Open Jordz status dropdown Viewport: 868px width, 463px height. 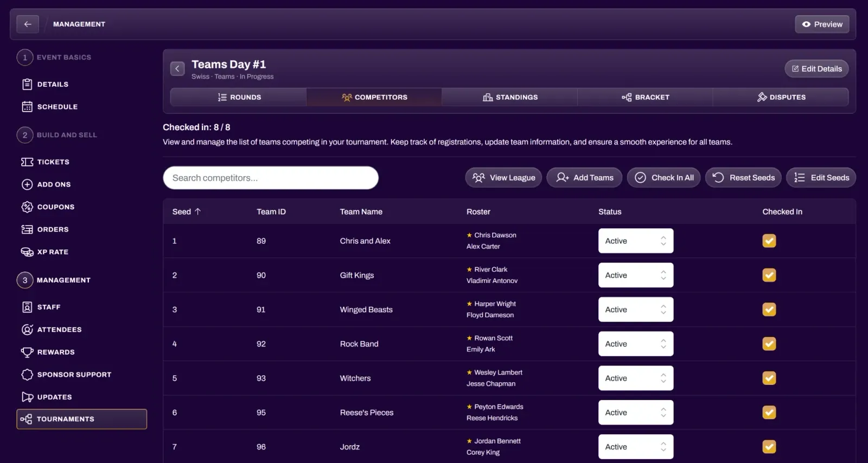636,447
